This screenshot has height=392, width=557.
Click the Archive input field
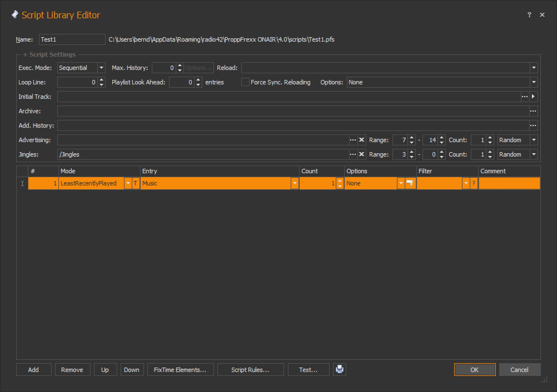pyautogui.click(x=293, y=111)
